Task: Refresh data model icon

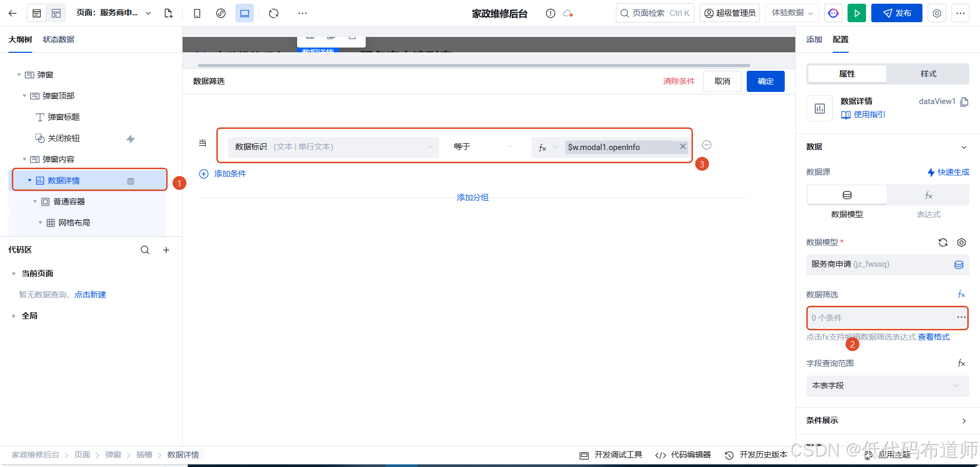Action: point(943,242)
